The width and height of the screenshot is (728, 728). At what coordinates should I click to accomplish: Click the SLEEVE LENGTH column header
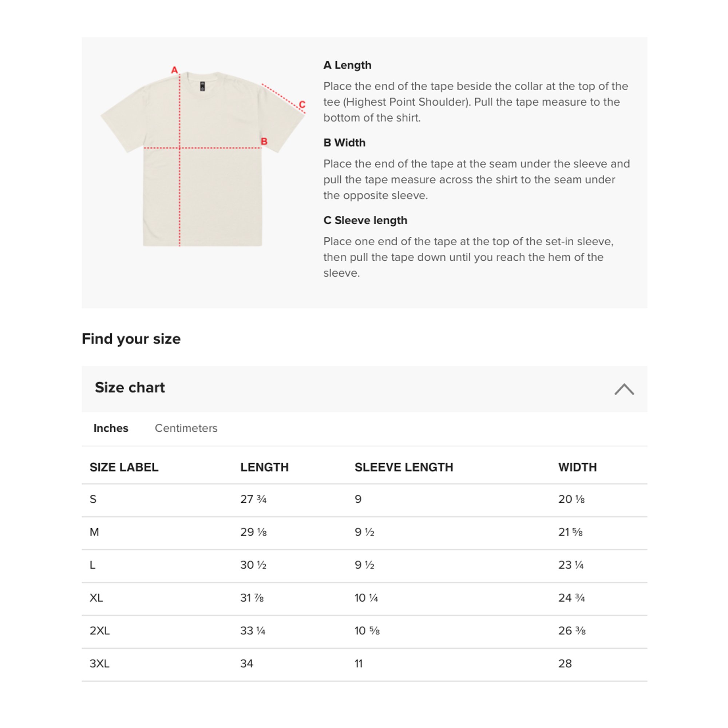(404, 467)
